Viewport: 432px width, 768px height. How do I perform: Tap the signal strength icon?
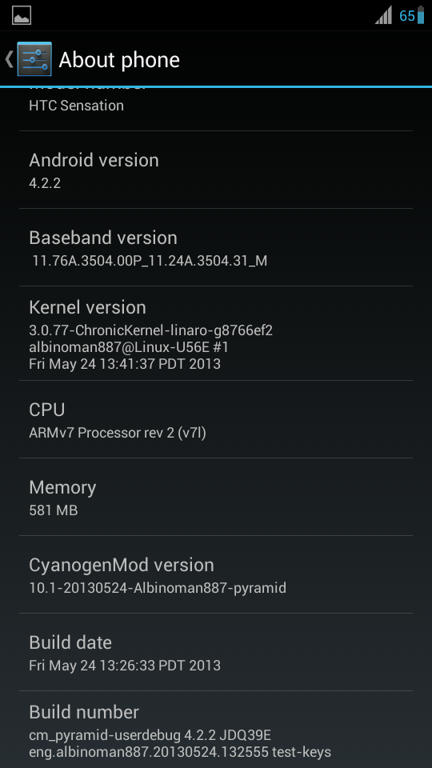pos(384,16)
